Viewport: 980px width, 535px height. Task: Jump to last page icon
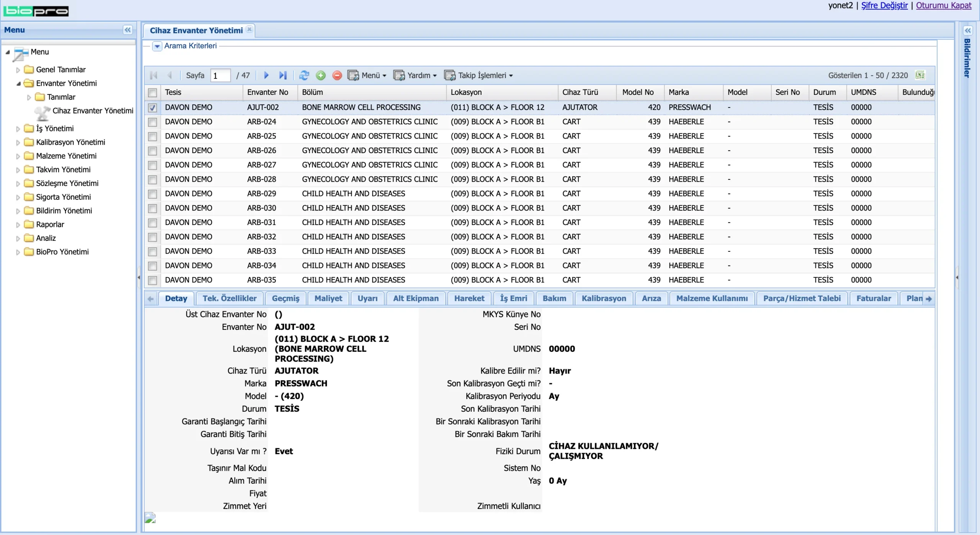pos(283,75)
